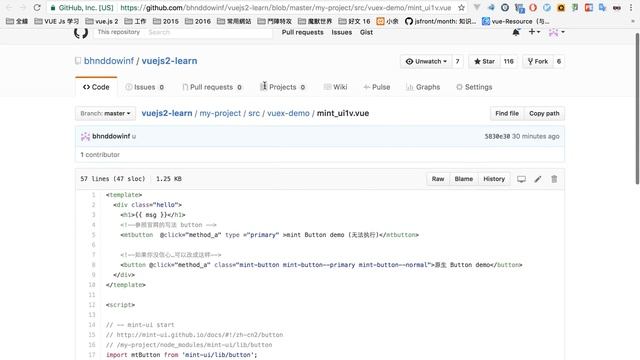Reload the page with the browser refresh icon
This screenshot has width=640, height=360.
coord(37,7)
